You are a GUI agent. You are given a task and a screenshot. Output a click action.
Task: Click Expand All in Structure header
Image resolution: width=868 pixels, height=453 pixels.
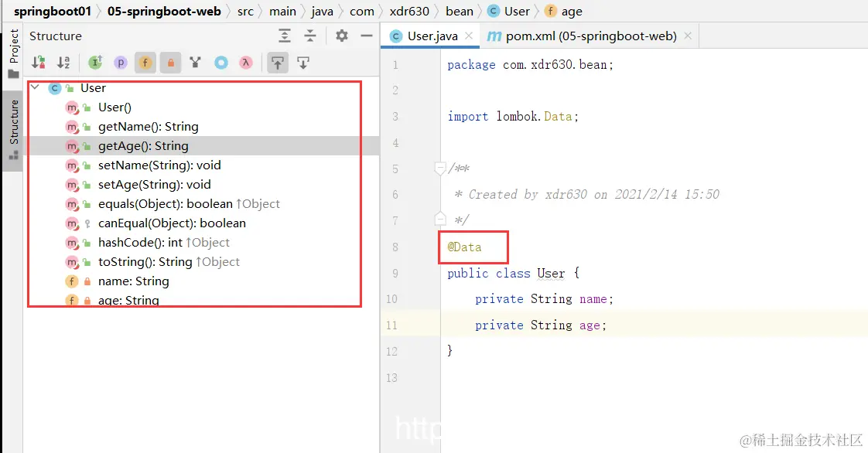[285, 36]
